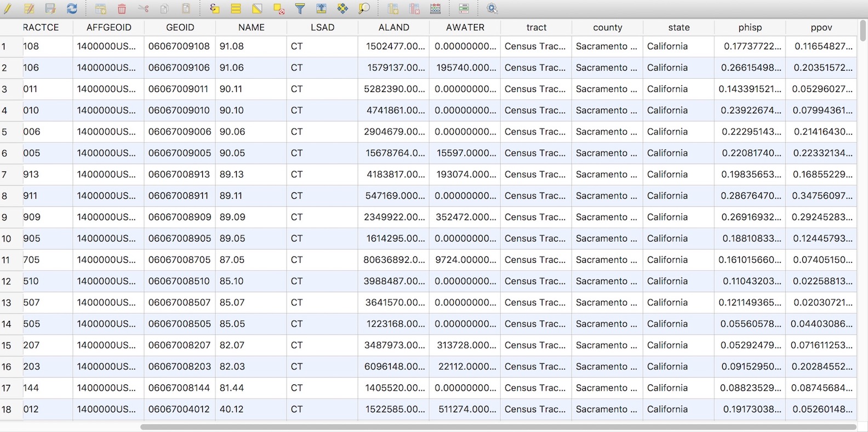Image resolution: width=868 pixels, height=432 pixels.
Task: Select GEOID cell 06067008913
Action: pos(180,175)
